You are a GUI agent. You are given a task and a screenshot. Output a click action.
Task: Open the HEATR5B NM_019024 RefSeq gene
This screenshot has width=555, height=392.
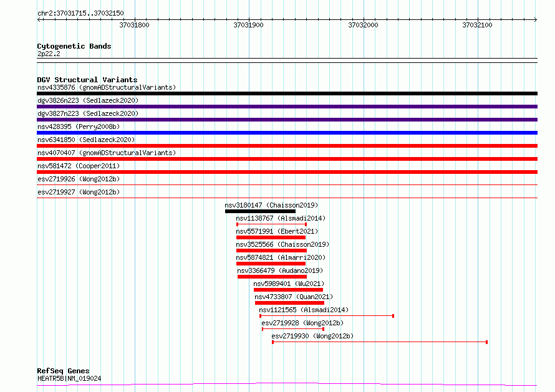(x=69, y=378)
